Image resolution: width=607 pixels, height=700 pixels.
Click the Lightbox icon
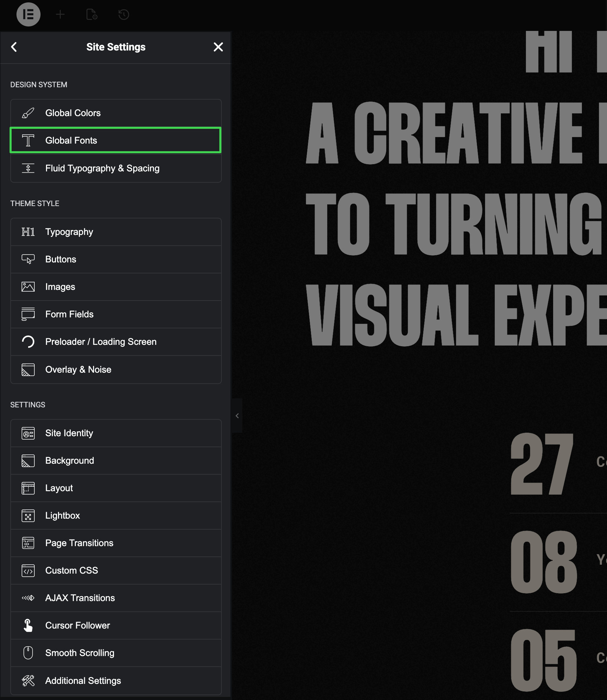[x=28, y=516]
